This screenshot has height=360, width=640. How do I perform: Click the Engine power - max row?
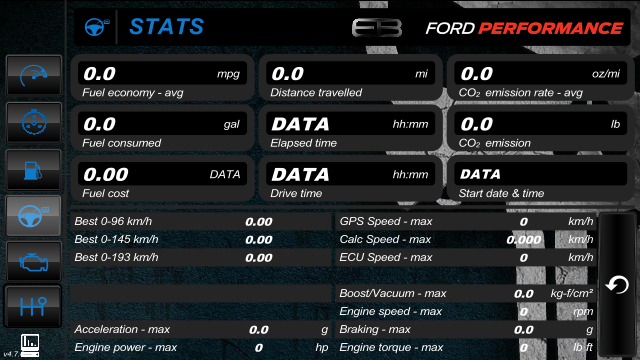click(x=201, y=347)
